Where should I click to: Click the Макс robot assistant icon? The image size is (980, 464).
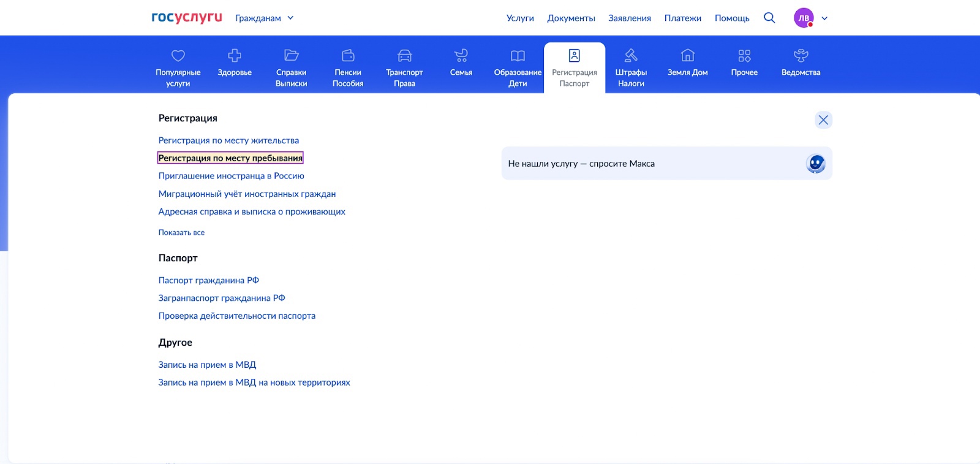click(x=815, y=164)
